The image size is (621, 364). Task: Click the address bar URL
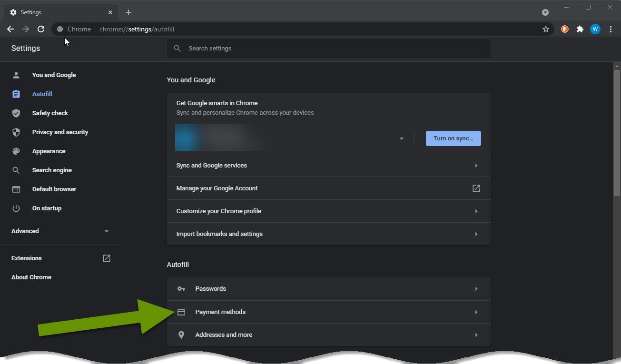click(x=137, y=29)
